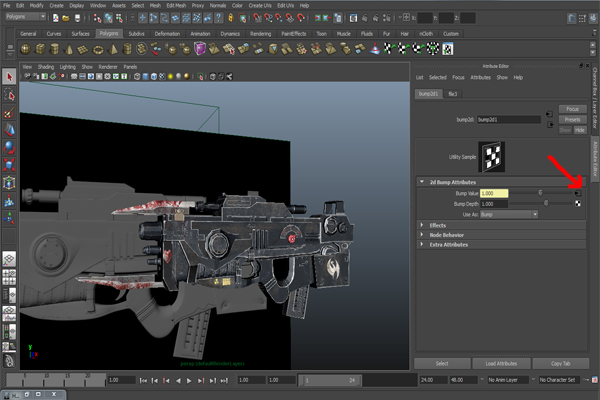Screen dimensions: 600x400
Task: Open the Channel Box / Layer Editor side tab
Action: (x=595, y=98)
